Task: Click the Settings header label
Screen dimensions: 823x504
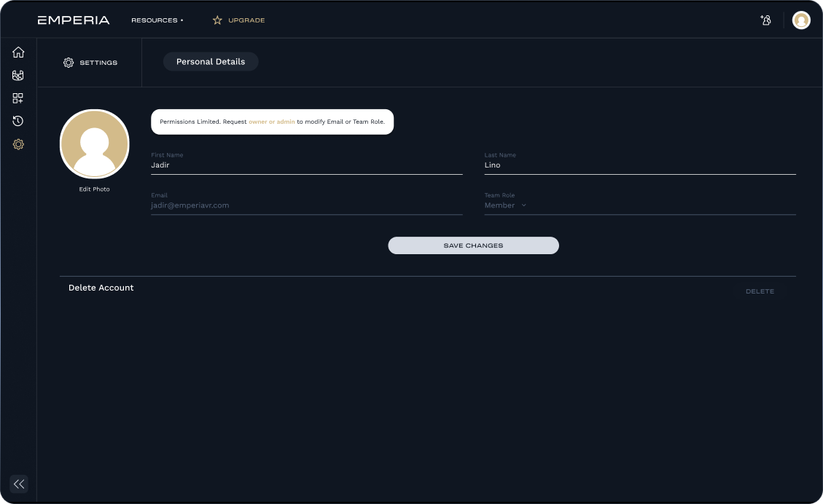Action: pos(90,63)
